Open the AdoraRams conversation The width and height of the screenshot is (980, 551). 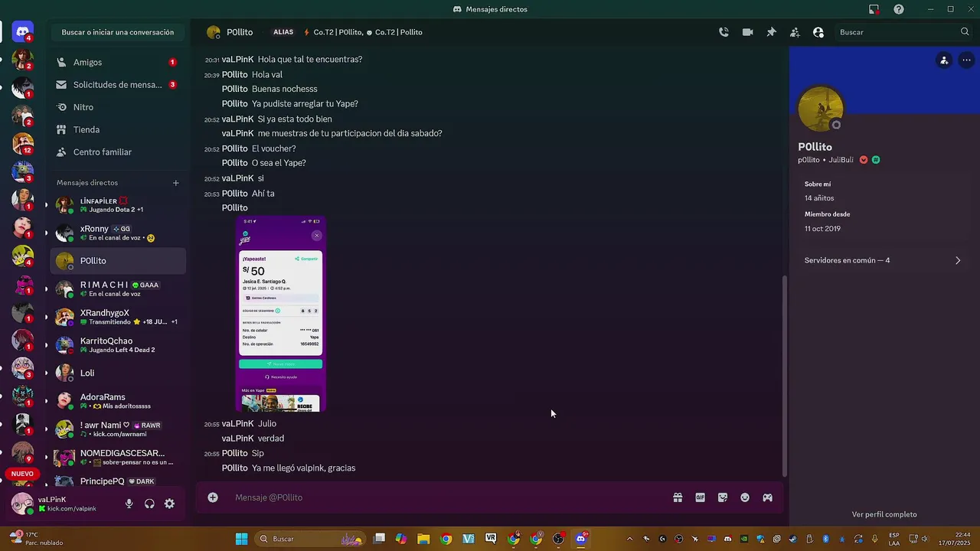pyautogui.click(x=118, y=401)
